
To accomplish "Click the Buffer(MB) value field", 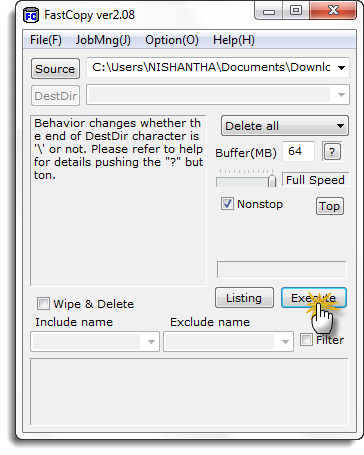I will coord(298,151).
